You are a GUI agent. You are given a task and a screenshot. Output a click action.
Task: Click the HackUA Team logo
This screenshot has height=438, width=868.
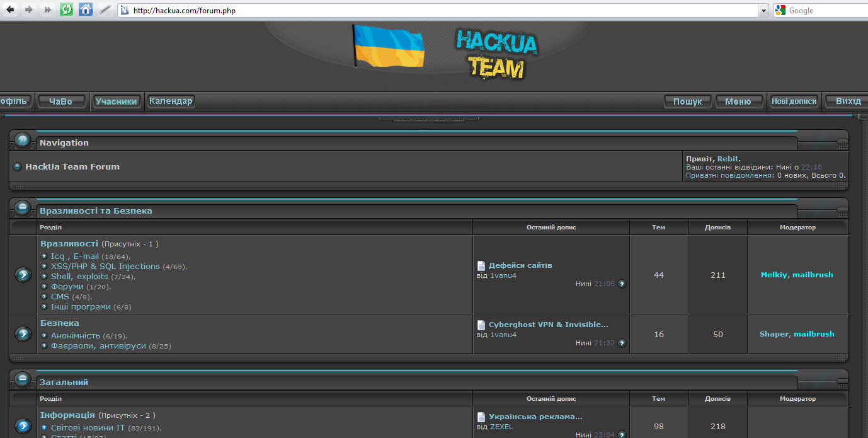pyautogui.click(x=497, y=54)
